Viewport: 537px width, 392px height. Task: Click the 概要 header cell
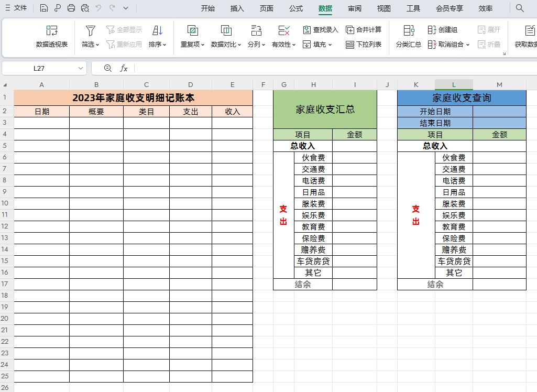(x=96, y=111)
